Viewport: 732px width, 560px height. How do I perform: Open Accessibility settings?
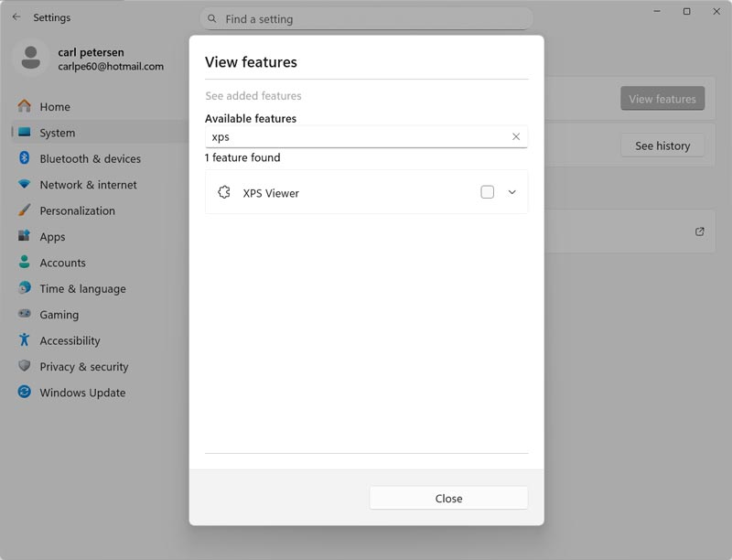[x=70, y=340]
